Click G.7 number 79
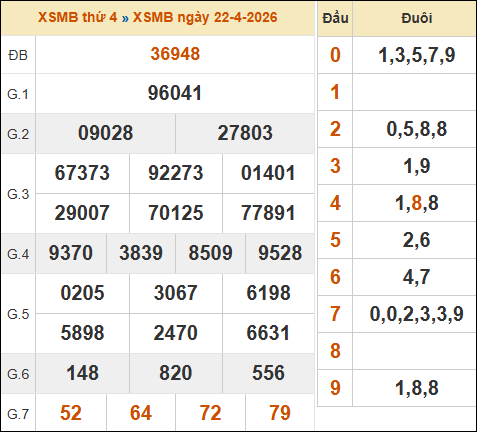This screenshot has width=477, height=432. pyautogui.click(x=280, y=413)
